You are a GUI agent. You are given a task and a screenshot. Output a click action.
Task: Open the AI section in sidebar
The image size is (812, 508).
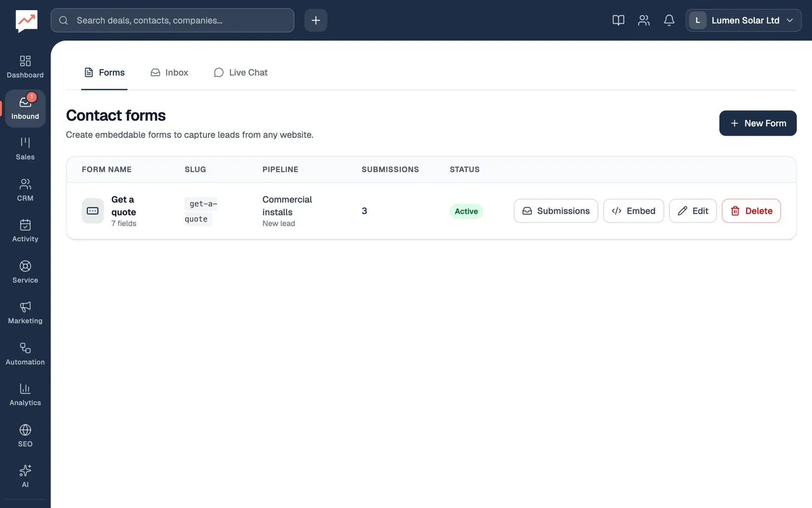[x=25, y=477]
